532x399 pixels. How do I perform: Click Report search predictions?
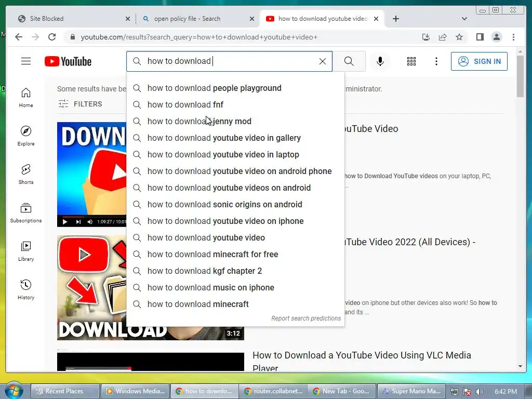(306, 318)
